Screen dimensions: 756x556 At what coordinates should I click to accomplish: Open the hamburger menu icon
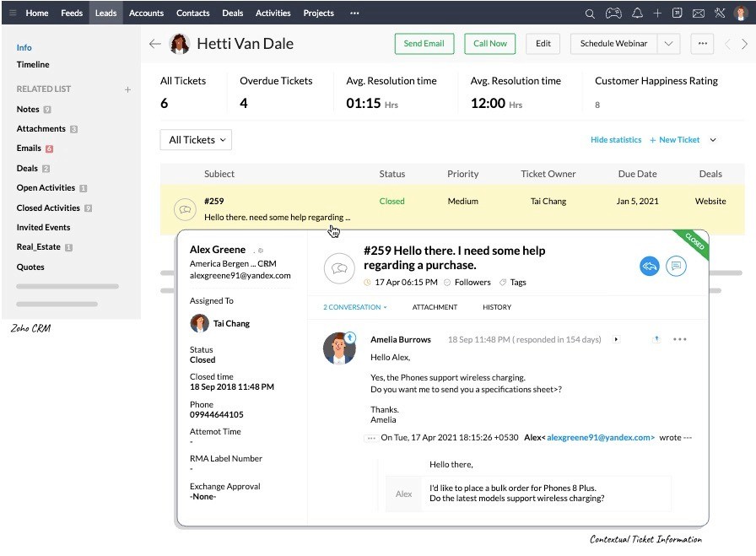point(13,13)
